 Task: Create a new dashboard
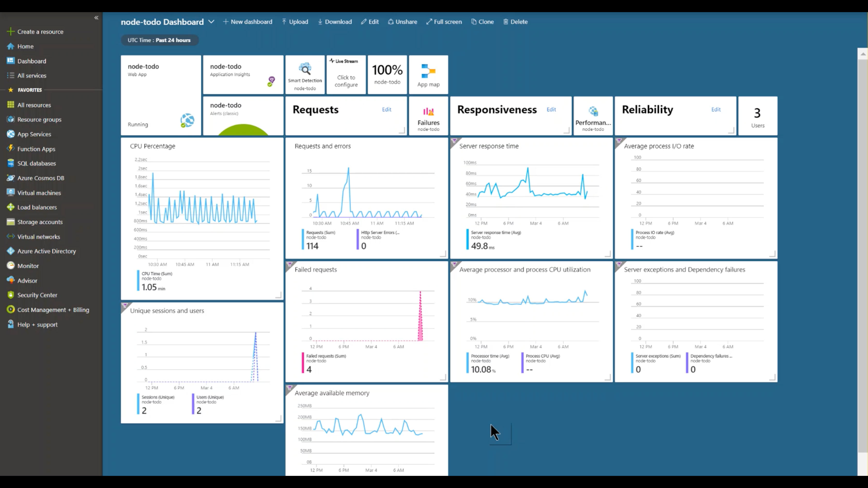(x=248, y=21)
